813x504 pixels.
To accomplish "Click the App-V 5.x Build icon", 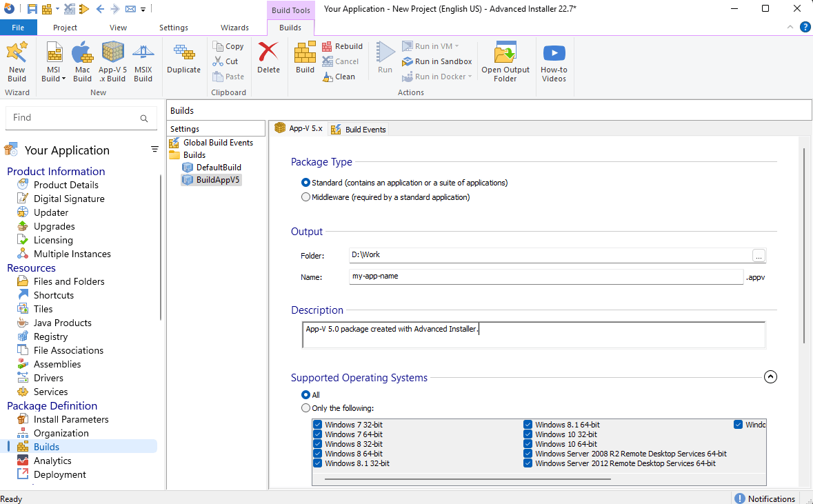I will pyautogui.click(x=112, y=61).
